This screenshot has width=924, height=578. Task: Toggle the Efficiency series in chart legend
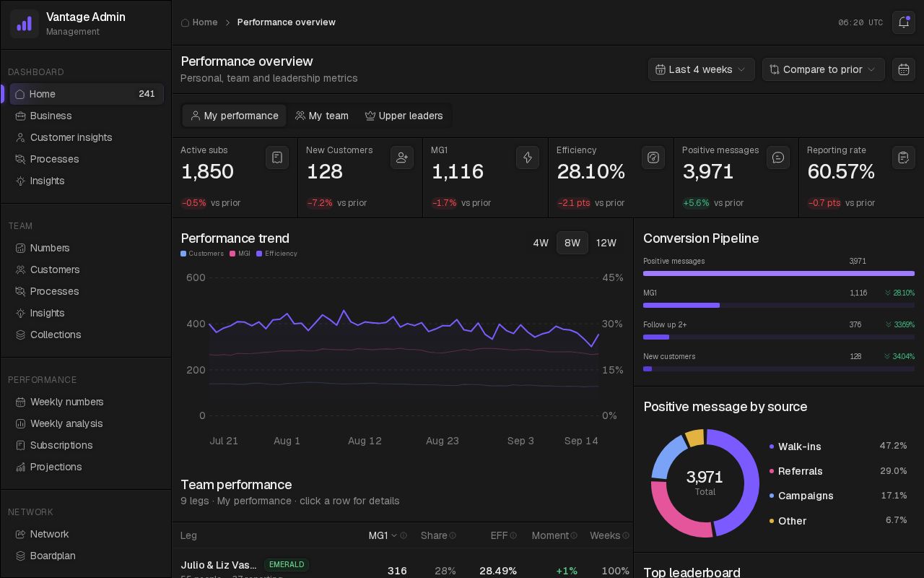[x=276, y=254]
